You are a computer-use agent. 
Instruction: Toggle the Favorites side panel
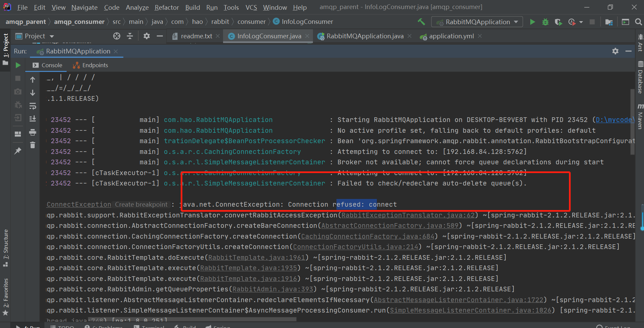pos(5,297)
